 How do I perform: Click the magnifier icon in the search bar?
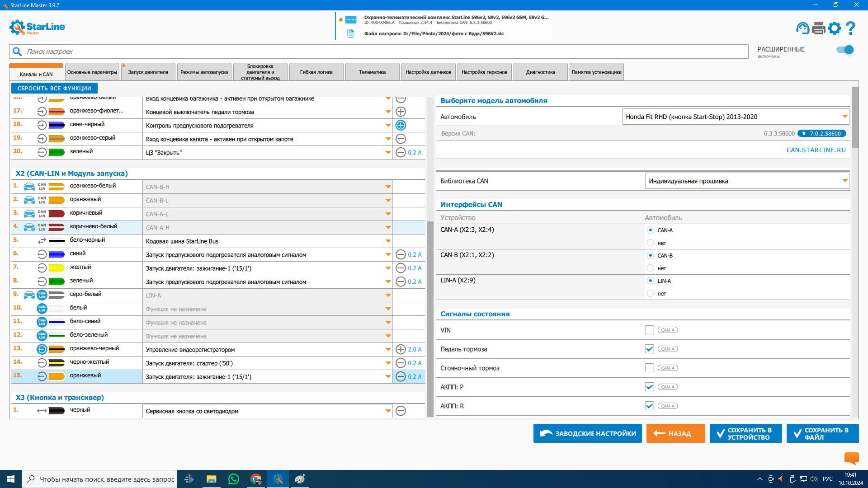(x=17, y=52)
